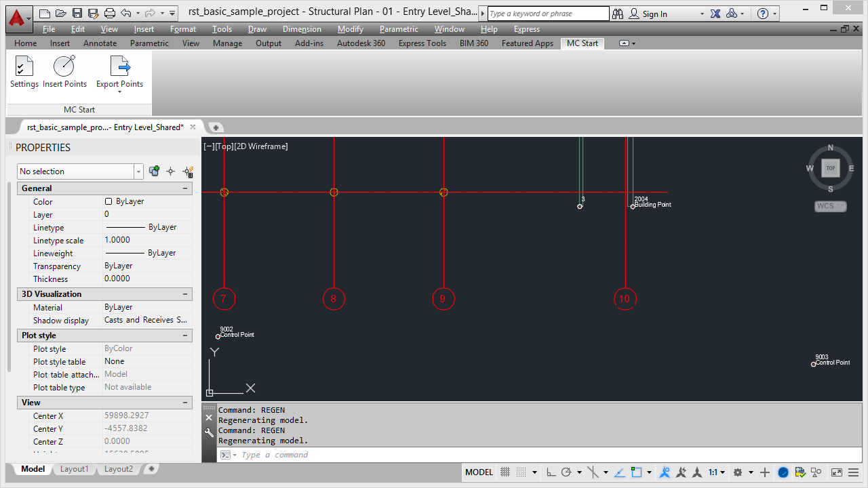
Task: Toggle Hardware Acceleration blue circle icon
Action: point(783,472)
